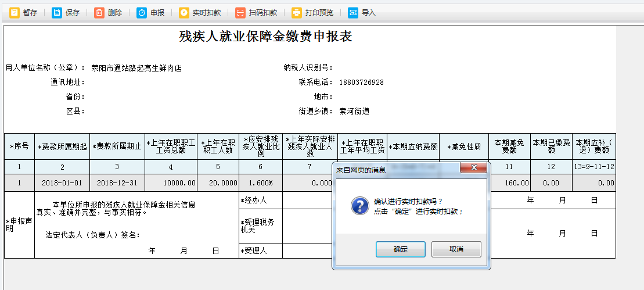
Task: Click the 20.0000 employee count cell
Action: point(218,182)
